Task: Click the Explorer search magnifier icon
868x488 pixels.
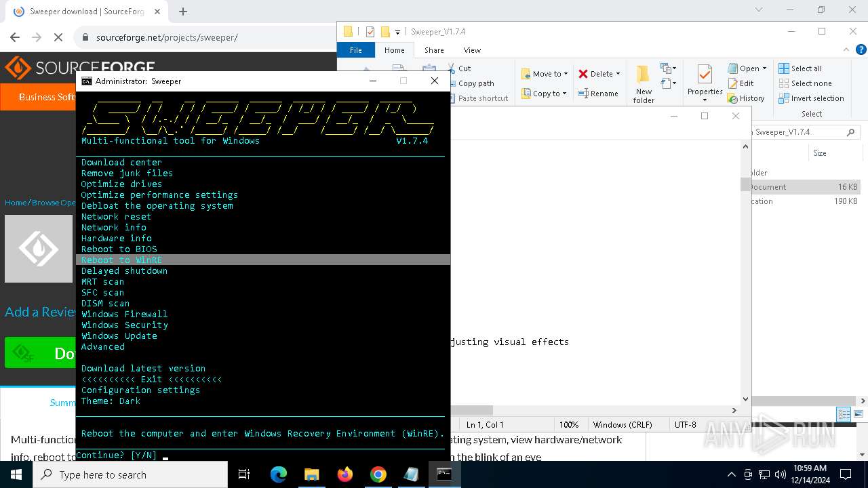Action: point(850,133)
